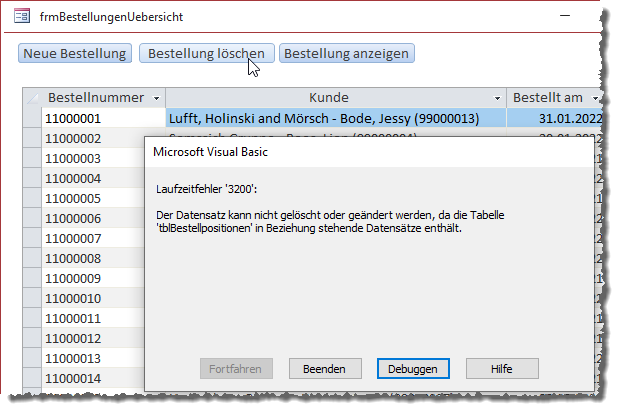Click order number 11000003
This screenshot has width=620, height=413.
tap(93, 158)
